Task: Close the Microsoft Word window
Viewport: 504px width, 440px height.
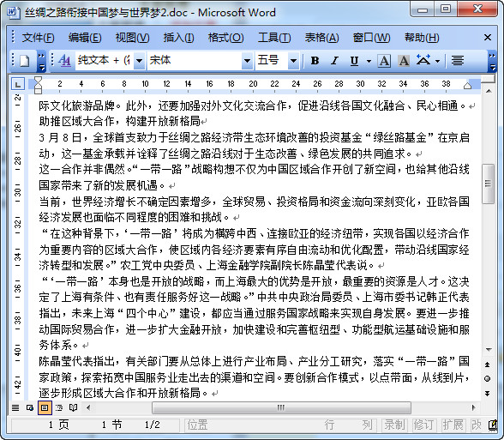Action: (477, 9)
